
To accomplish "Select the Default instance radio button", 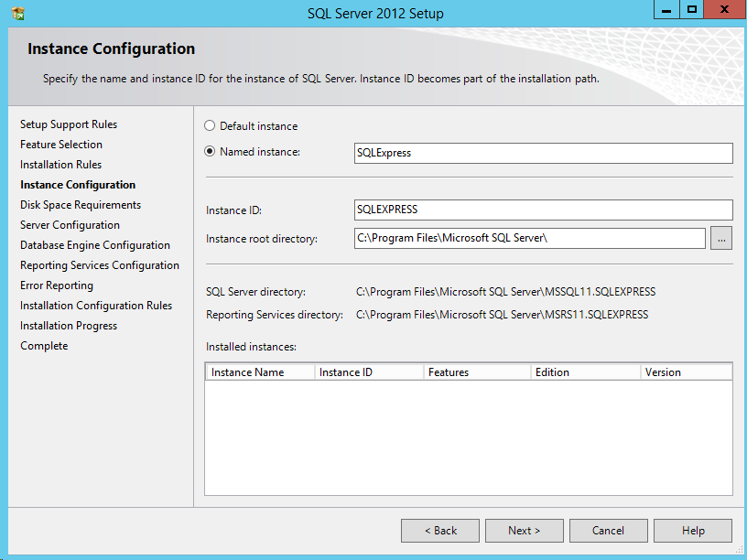I will [211, 126].
